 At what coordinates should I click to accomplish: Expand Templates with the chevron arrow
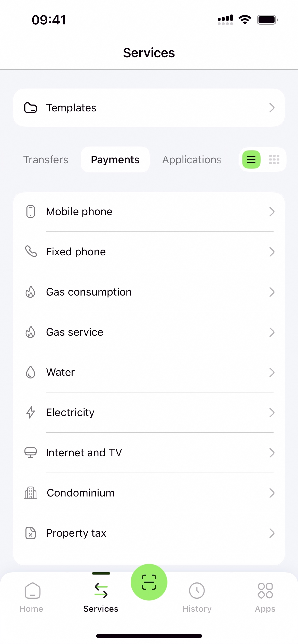(272, 108)
